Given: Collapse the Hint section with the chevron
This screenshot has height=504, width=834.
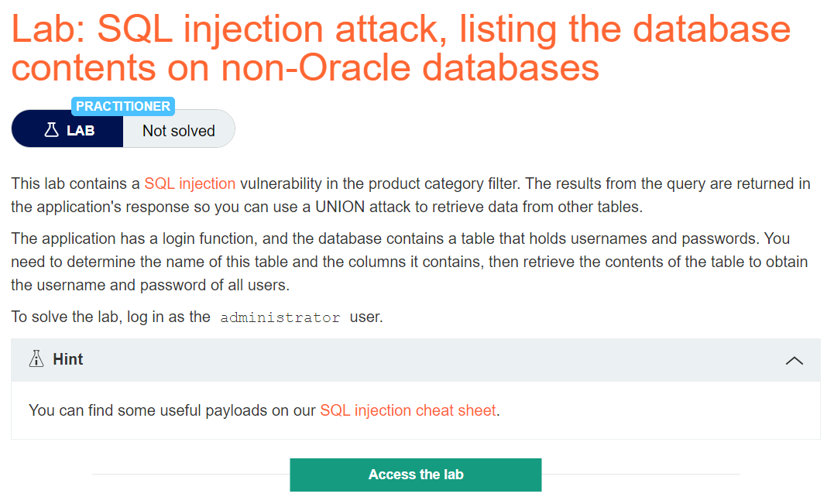Looking at the screenshot, I should (794, 361).
